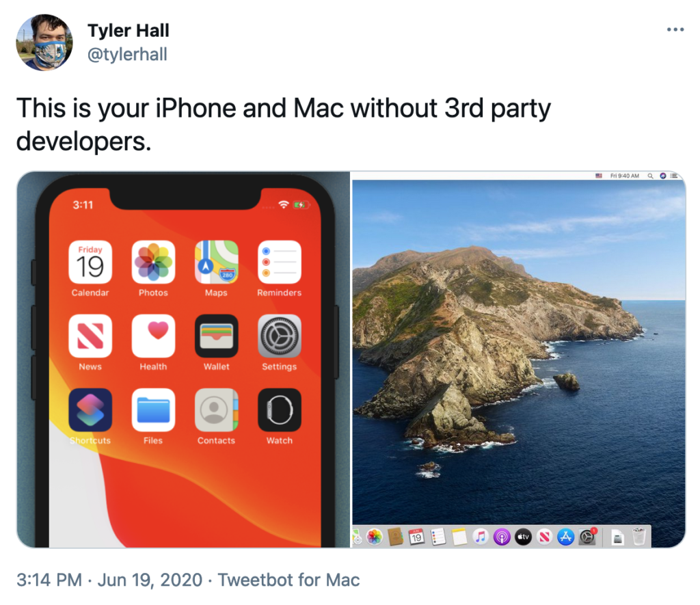Open the Files app folder icon
The width and height of the screenshot is (700, 605).
[153, 410]
